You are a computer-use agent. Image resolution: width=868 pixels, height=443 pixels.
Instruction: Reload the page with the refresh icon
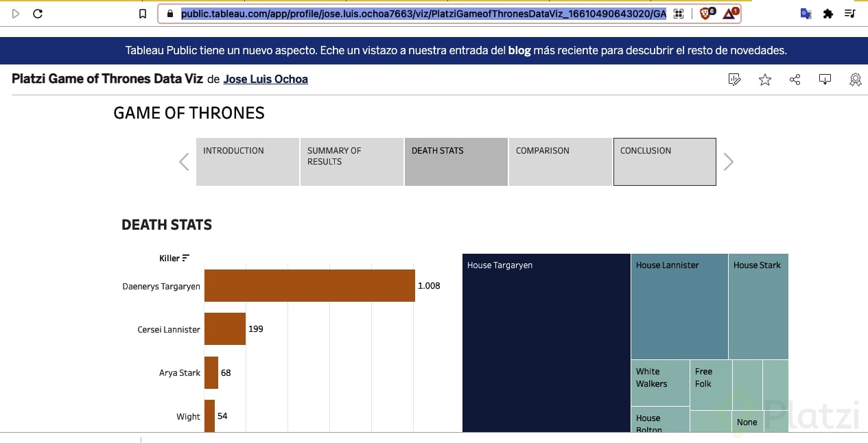38,14
